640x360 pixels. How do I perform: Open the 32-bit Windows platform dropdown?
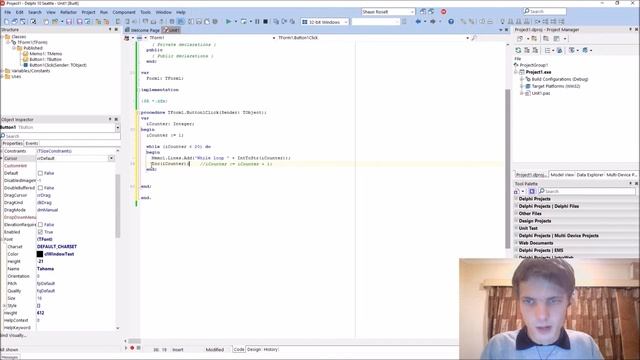click(x=346, y=22)
